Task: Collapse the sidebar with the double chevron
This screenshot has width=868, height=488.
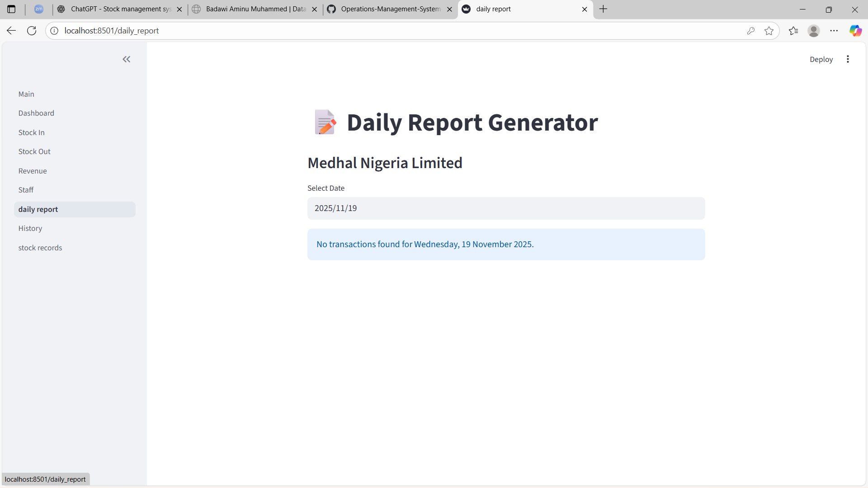Action: click(126, 59)
